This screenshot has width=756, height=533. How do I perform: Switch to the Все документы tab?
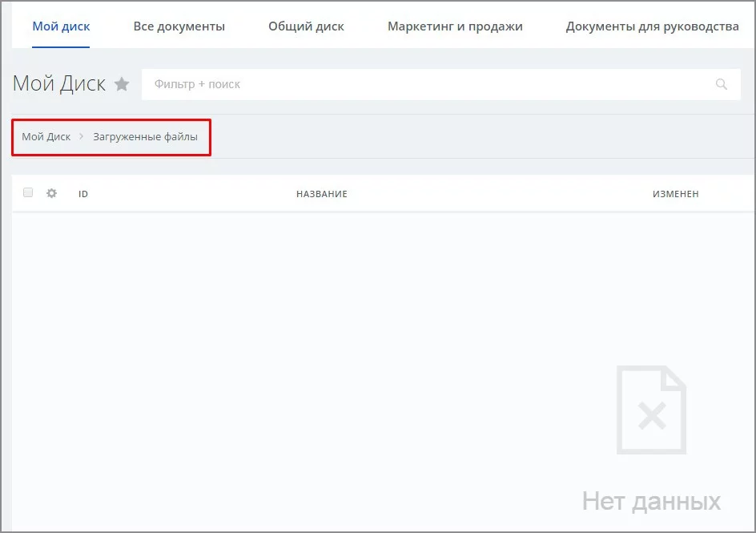(x=179, y=26)
